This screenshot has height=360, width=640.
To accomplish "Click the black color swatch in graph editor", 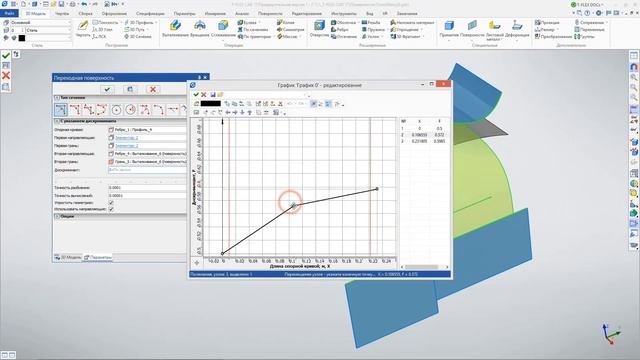I will coord(211,104).
